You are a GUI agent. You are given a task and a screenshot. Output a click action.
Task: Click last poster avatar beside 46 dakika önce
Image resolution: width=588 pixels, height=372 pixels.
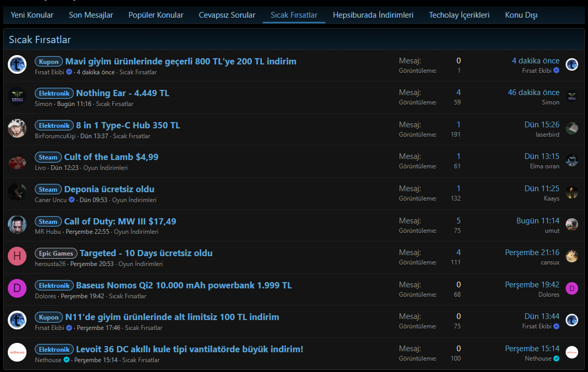pos(572,96)
